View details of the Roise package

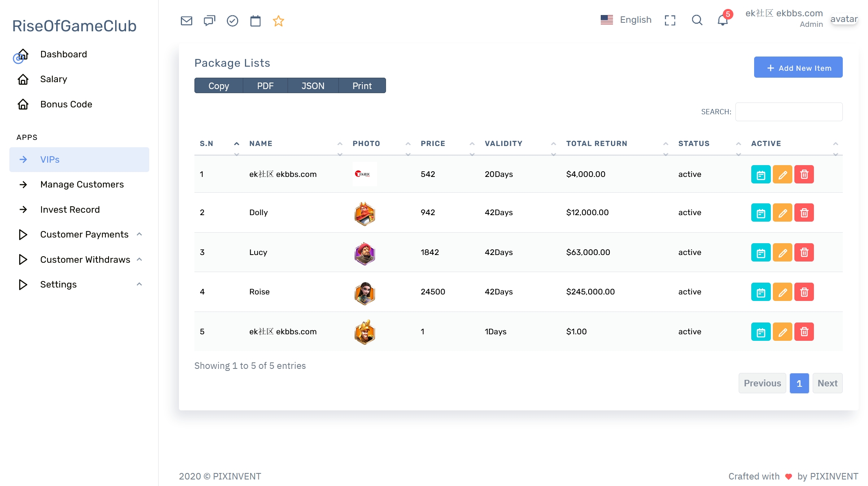click(761, 292)
